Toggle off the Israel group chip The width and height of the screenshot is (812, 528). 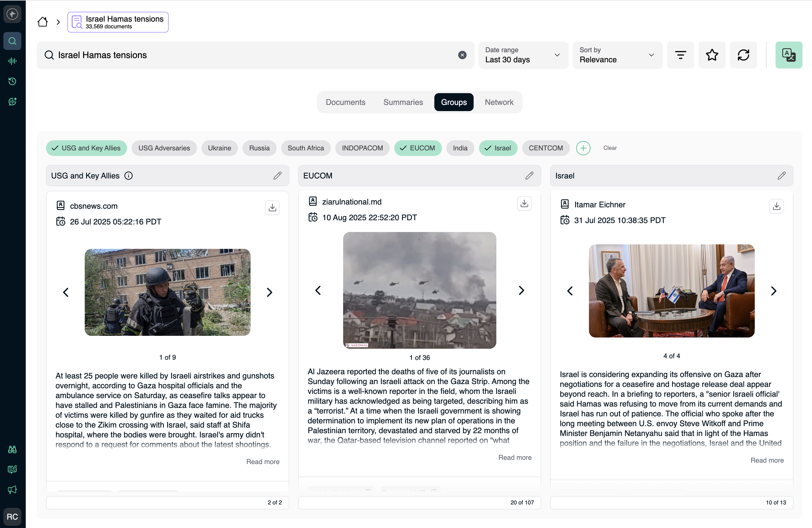tap(498, 148)
